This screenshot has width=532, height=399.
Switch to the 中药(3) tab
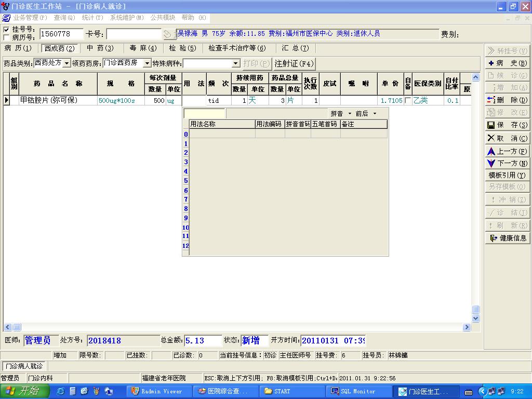coord(100,48)
